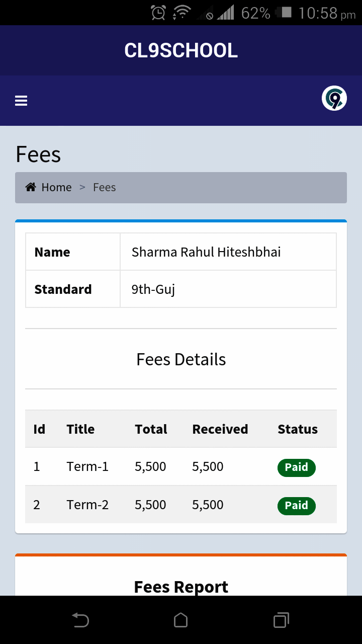The width and height of the screenshot is (362, 644).
Task: Tap the student name Sharma Rahul Hiteshbhai
Action: (x=206, y=252)
